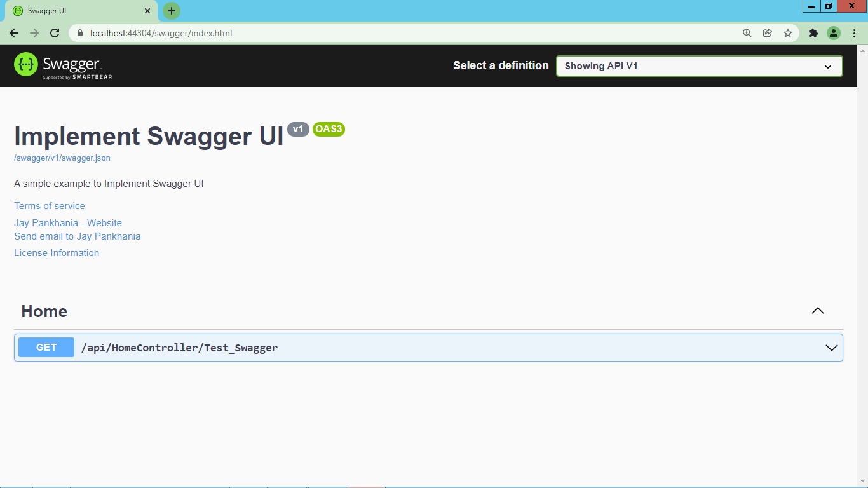
Task: Click the share icon in the toolbar
Action: (767, 32)
